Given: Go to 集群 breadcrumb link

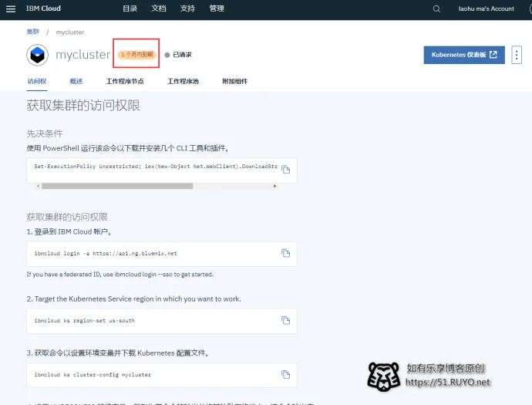Looking at the screenshot, I should tap(33, 32).
